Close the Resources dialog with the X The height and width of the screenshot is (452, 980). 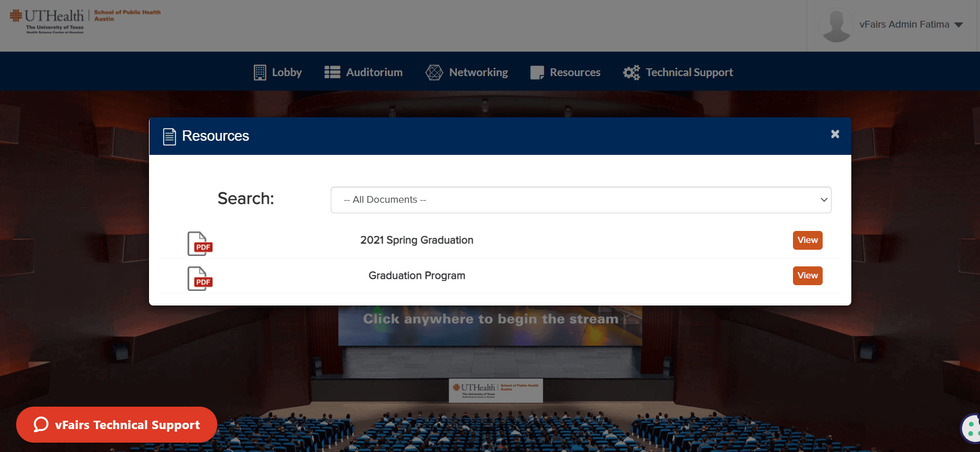point(835,134)
